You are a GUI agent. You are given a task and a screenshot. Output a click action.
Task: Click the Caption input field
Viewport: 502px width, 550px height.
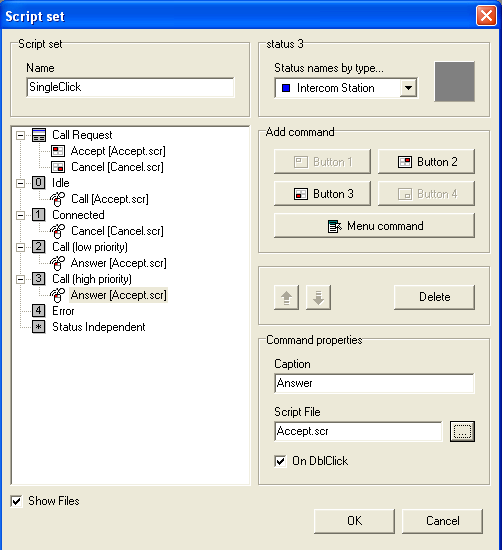coord(374,383)
